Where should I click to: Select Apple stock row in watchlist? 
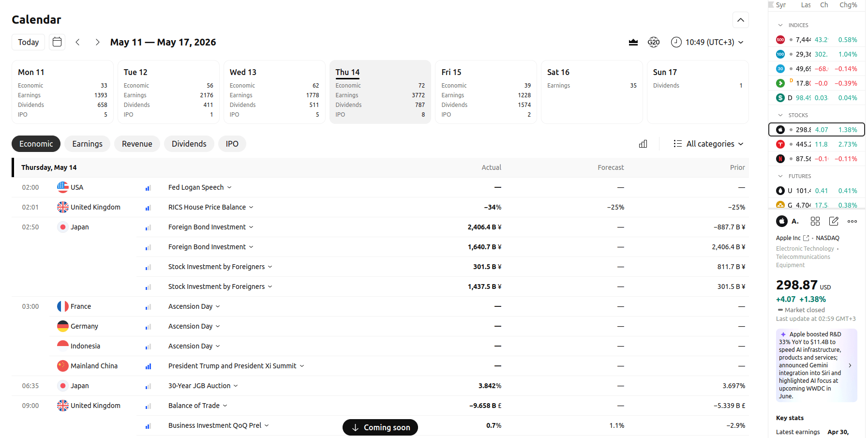817,130
